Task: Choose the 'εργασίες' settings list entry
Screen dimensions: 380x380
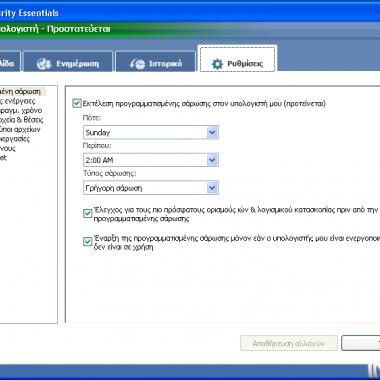Action: (x=15, y=139)
